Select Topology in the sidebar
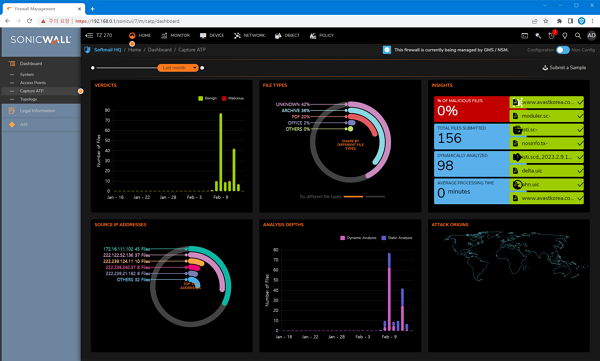The width and height of the screenshot is (600, 361). (28, 99)
